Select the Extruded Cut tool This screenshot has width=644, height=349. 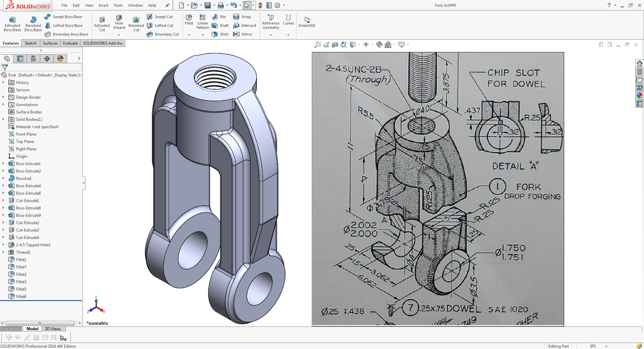click(102, 23)
